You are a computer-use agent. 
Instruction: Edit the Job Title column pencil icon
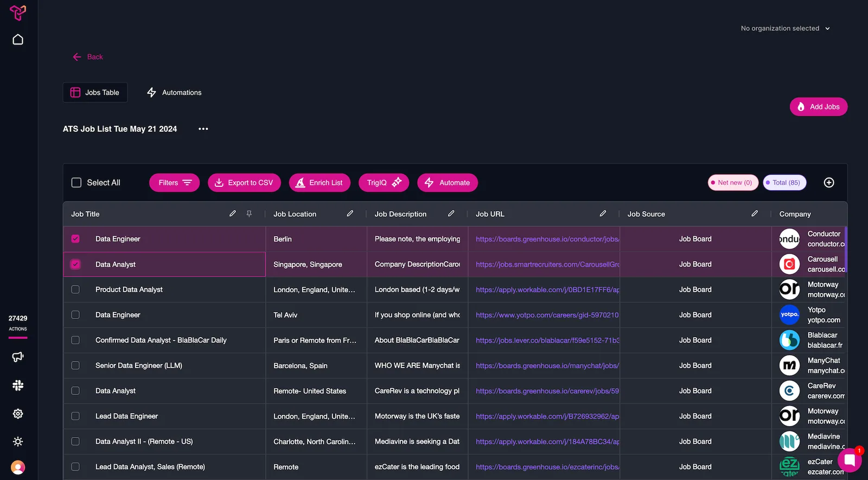[x=233, y=214]
